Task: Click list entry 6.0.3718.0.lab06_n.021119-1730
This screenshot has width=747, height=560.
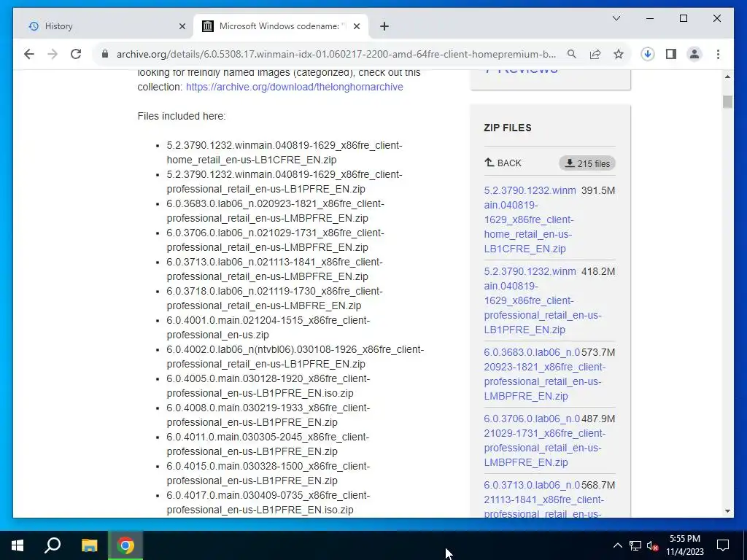Action: [x=275, y=298]
